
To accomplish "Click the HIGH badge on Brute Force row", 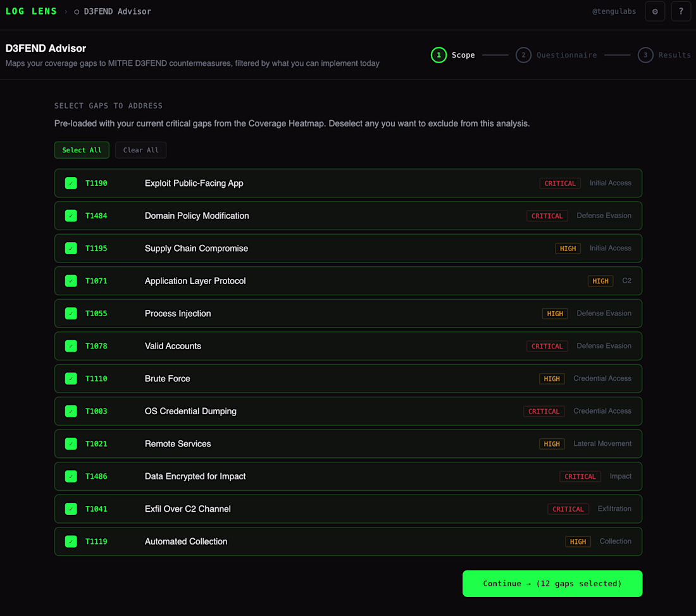I will [552, 379].
